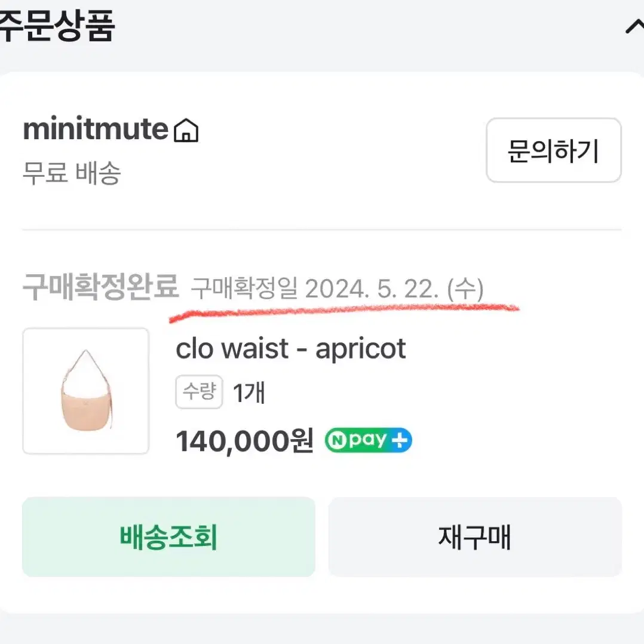644x644 pixels.
Task: Click the 재구매 button
Action: [475, 537]
